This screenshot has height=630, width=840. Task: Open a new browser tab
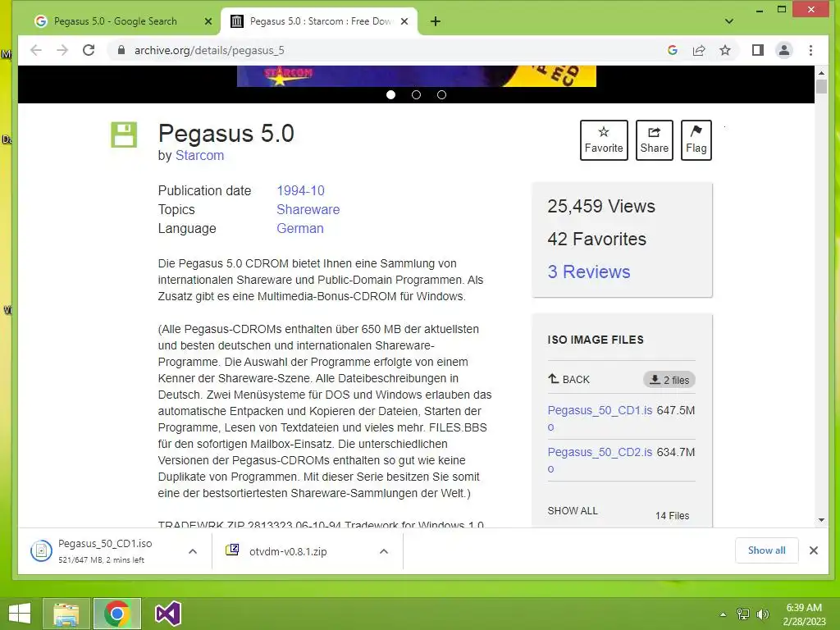tap(436, 21)
